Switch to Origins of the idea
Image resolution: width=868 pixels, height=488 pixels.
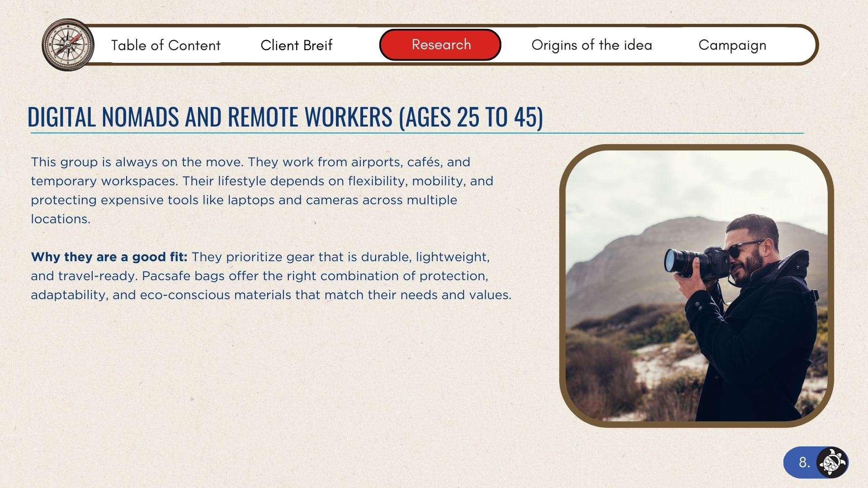pyautogui.click(x=591, y=45)
